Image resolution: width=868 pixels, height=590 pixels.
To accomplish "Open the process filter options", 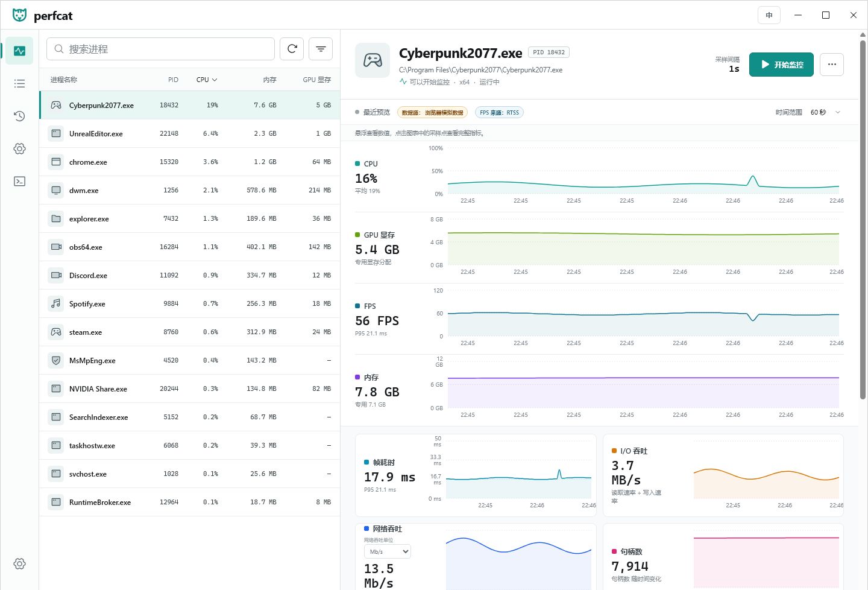I will tap(321, 49).
